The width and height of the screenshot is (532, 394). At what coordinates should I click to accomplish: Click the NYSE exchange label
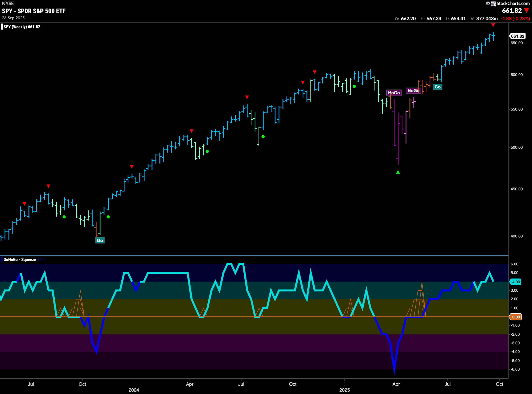tap(8, 3)
